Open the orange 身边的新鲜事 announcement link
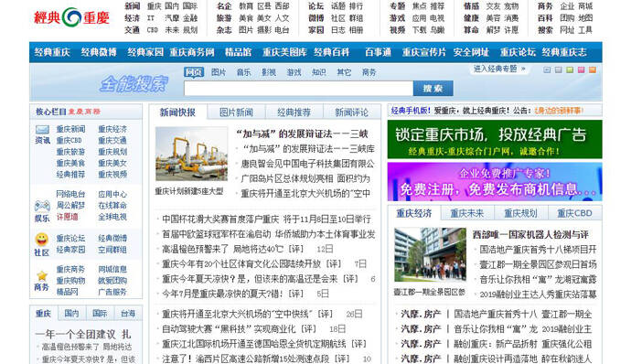This screenshot has width=631, height=364. tap(559, 111)
